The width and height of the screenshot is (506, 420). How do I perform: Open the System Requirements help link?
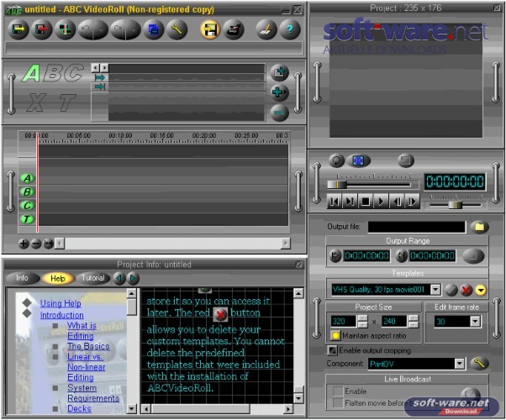pos(93,393)
